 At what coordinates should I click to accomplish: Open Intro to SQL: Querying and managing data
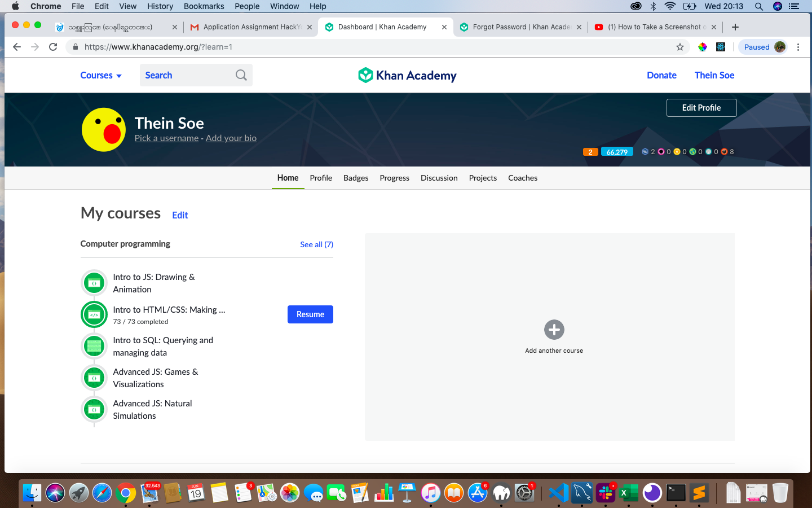click(x=163, y=347)
